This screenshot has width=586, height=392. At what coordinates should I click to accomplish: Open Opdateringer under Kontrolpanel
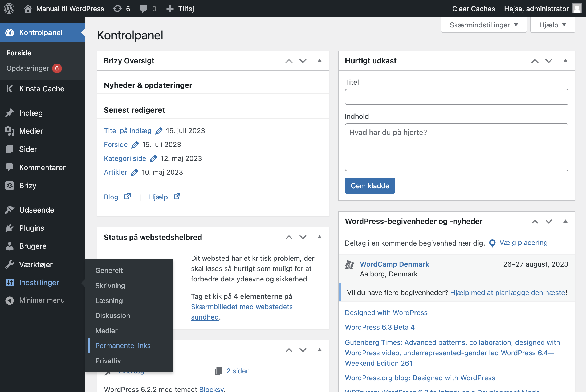tap(34, 68)
